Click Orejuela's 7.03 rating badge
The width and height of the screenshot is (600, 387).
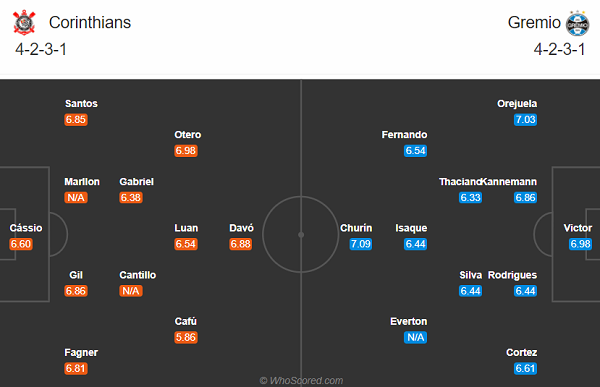coord(525,119)
